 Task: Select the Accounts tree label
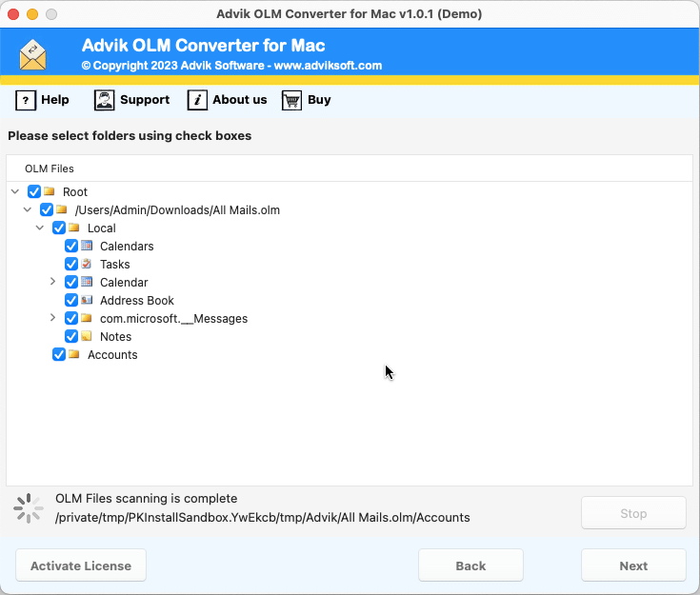click(x=112, y=355)
